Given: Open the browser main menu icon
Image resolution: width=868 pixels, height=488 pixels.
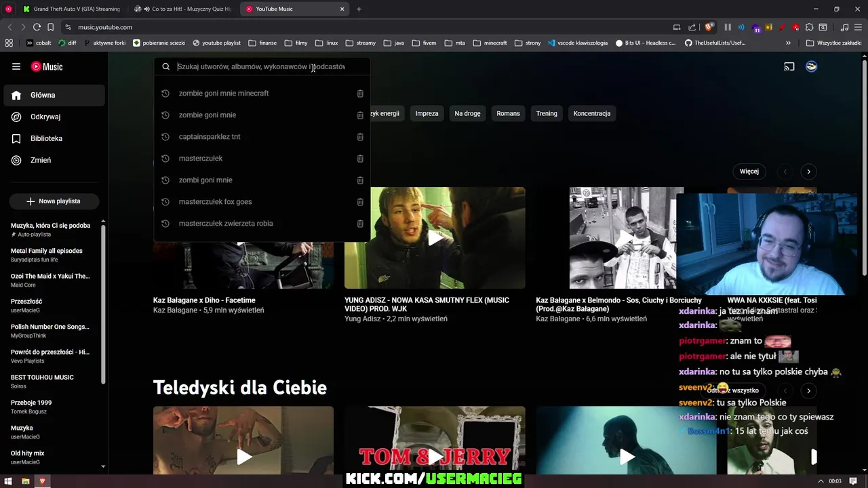Looking at the screenshot, I should pos(859,27).
